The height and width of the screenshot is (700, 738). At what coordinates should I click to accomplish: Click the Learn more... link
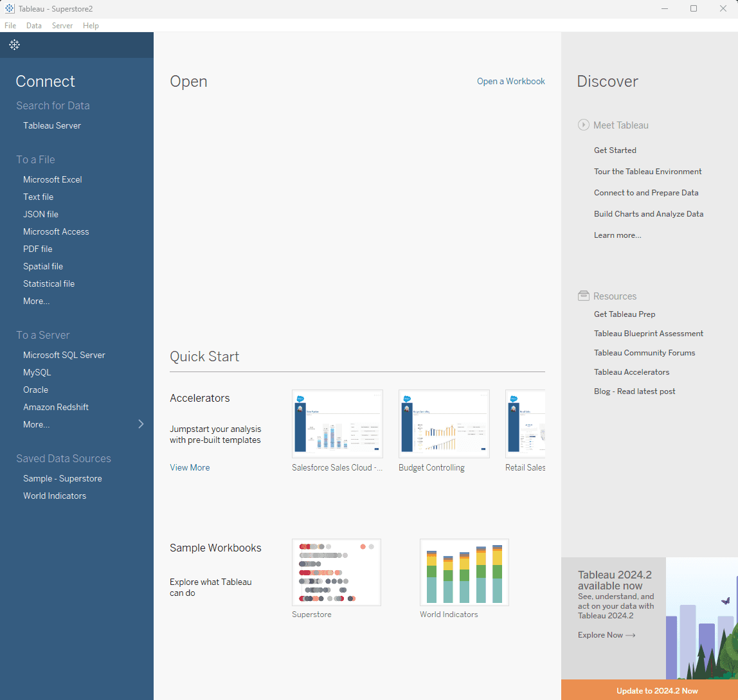618,235
